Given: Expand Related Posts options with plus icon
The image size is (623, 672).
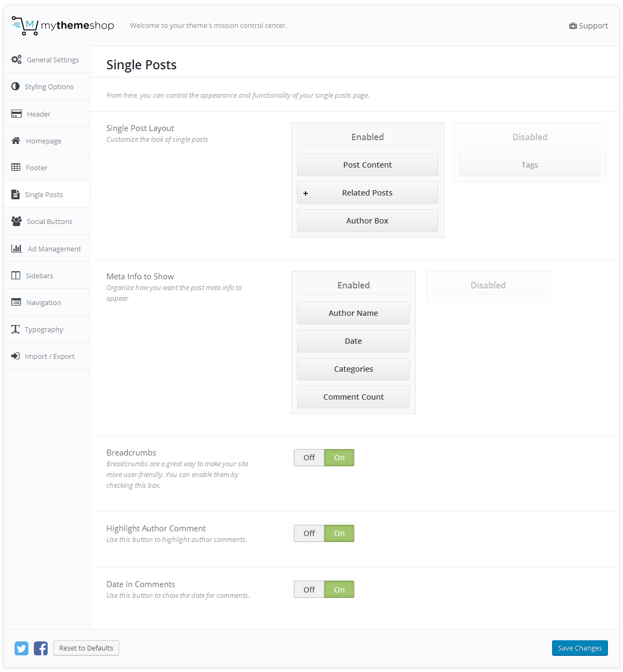Looking at the screenshot, I should (306, 193).
